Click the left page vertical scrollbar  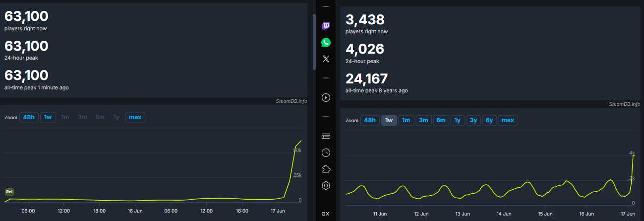pos(314,42)
